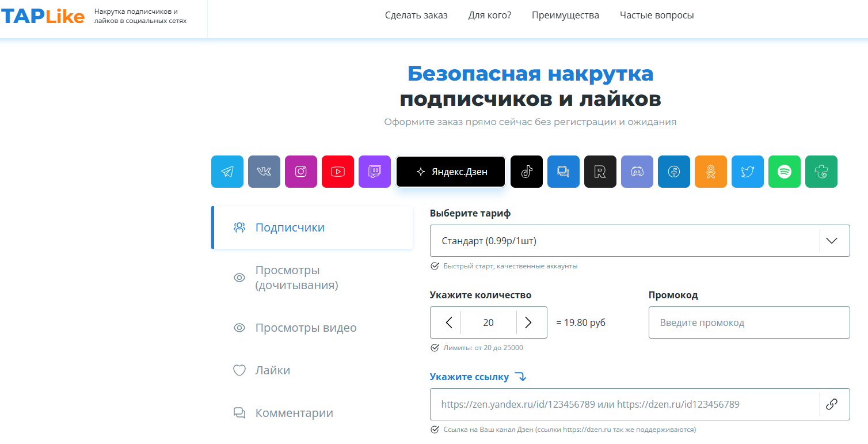Click the Укажите ссылку label
Image resolution: width=868 pixels, height=444 pixels.
(x=470, y=377)
